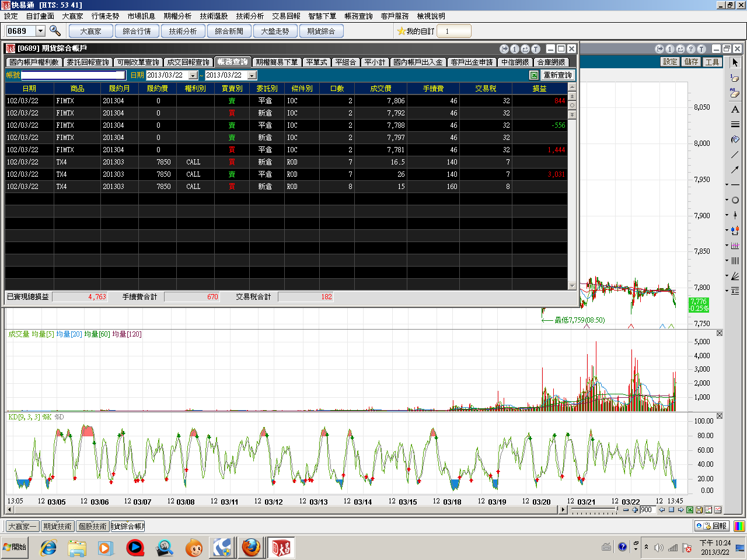The image size is (747, 560).
Task: Open the start date 2013/03/22 dropdown
Action: pyautogui.click(x=193, y=75)
